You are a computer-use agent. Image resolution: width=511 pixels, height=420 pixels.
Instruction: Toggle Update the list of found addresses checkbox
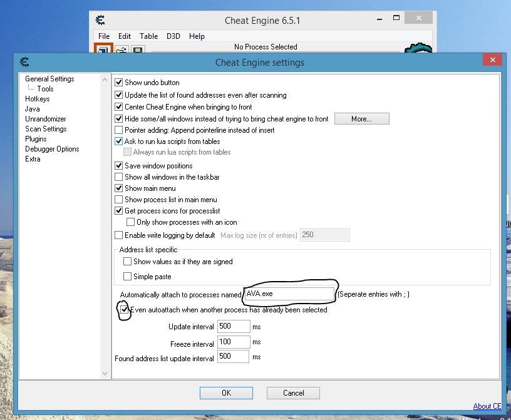pos(118,95)
